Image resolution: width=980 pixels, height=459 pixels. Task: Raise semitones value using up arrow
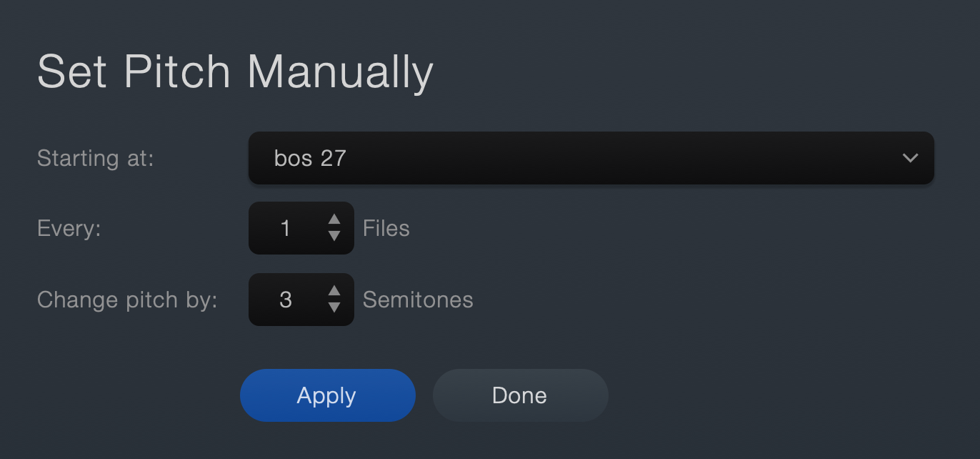pyautogui.click(x=334, y=291)
